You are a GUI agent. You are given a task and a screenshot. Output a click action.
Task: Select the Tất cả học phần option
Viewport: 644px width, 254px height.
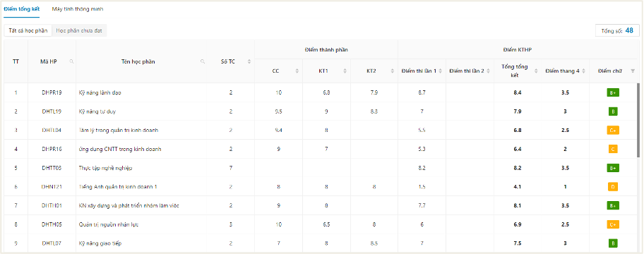tap(28, 31)
